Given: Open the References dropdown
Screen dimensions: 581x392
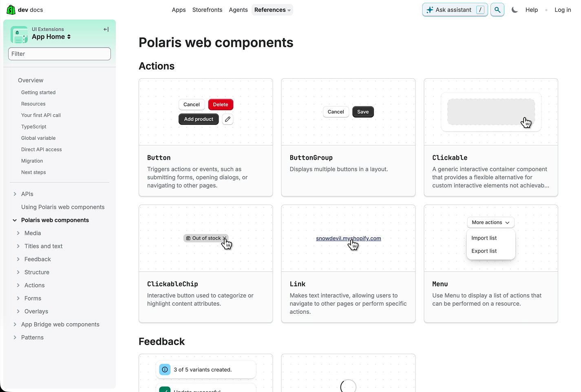Looking at the screenshot, I should [272, 9].
